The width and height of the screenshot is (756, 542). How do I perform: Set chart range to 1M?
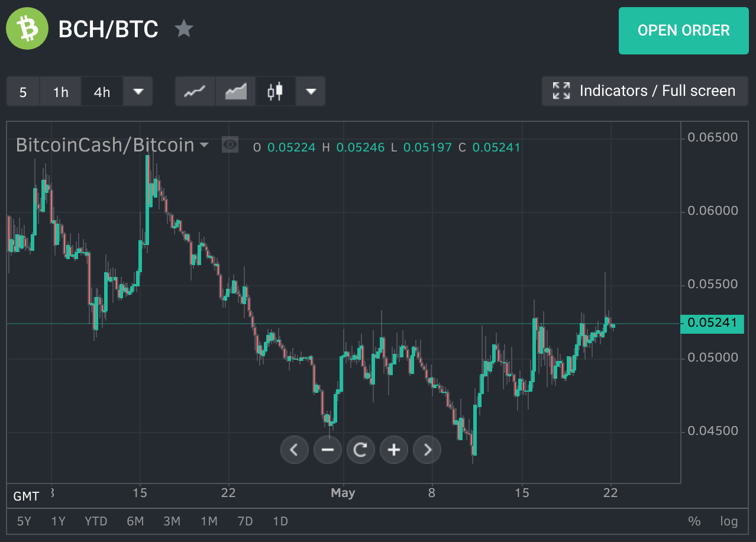(209, 521)
